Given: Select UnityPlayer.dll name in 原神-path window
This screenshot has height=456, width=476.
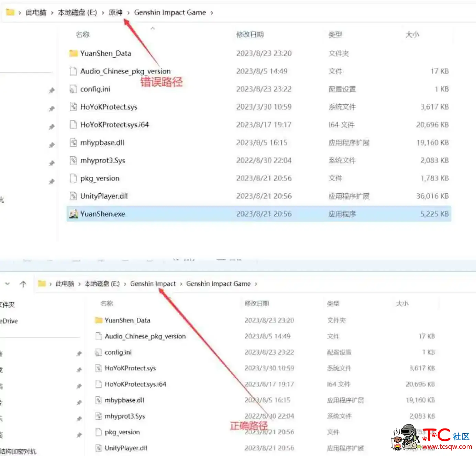Looking at the screenshot, I should click(104, 196).
